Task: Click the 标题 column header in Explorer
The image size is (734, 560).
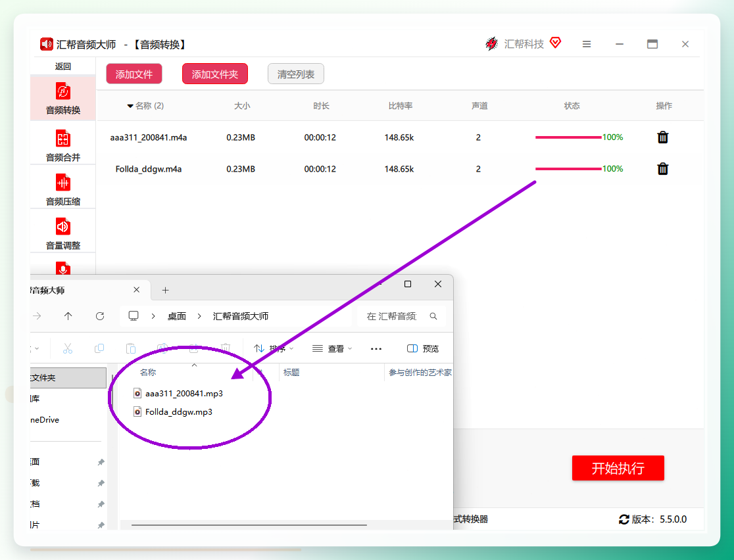Action: coord(291,373)
